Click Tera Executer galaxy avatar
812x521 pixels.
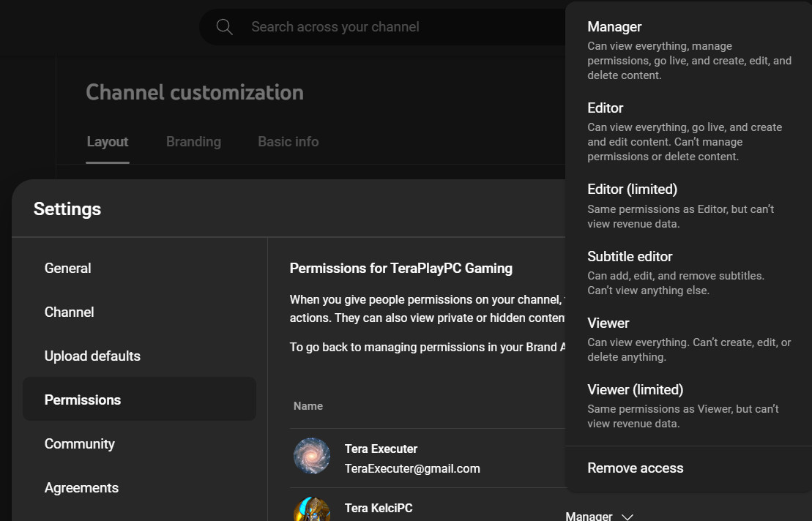pos(312,456)
